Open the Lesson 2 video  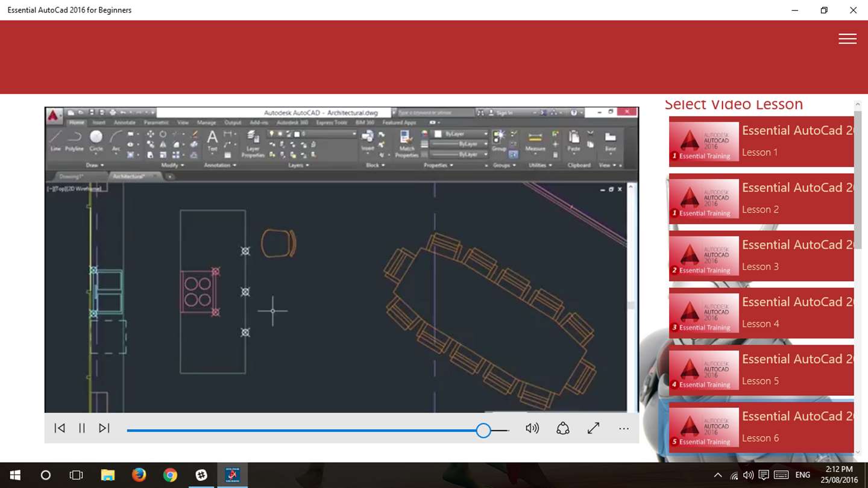tap(761, 199)
